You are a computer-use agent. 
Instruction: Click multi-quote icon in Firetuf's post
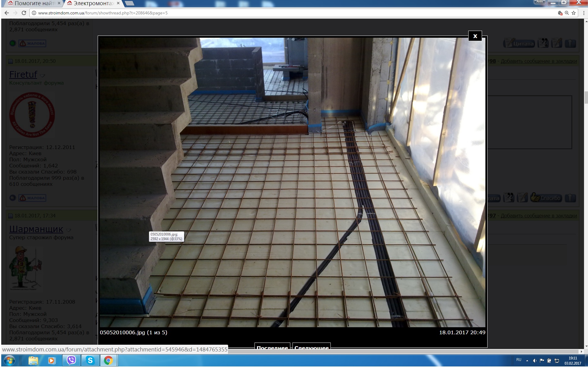coord(509,198)
